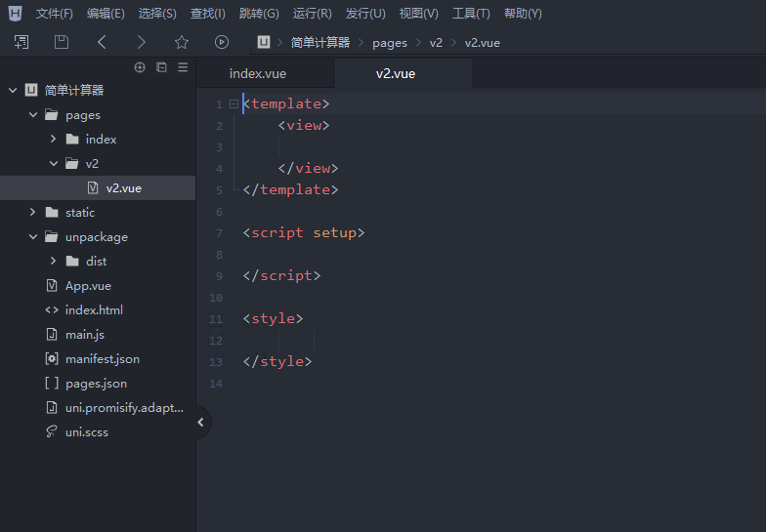Open the 工具(T) menu
Image resolution: width=766 pixels, height=532 pixels.
pos(471,14)
